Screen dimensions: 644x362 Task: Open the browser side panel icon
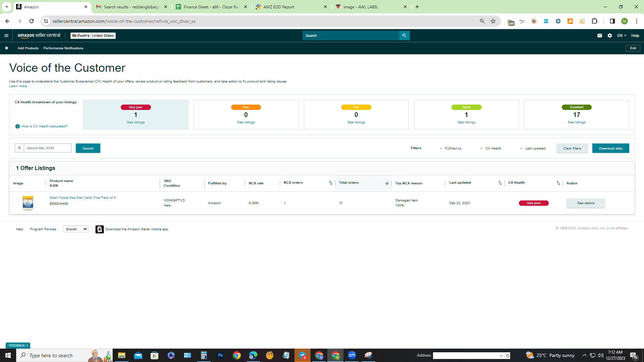(x=612, y=21)
